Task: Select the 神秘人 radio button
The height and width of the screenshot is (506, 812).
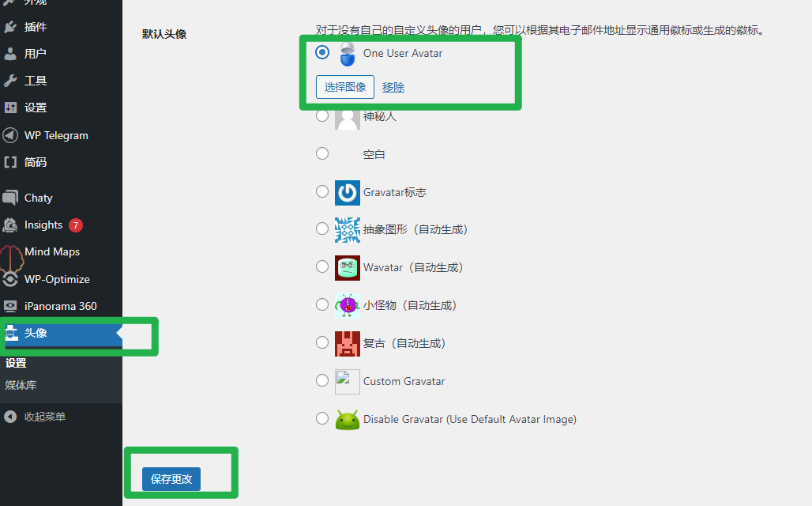Action: 322,115
